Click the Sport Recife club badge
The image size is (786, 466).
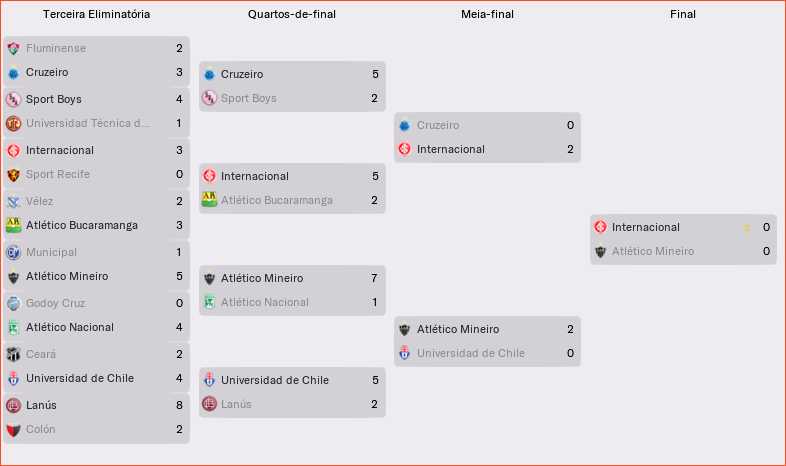(14, 174)
